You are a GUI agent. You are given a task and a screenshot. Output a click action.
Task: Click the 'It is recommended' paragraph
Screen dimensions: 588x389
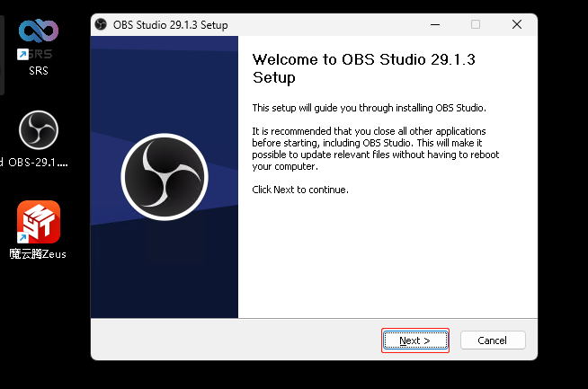tap(376, 149)
